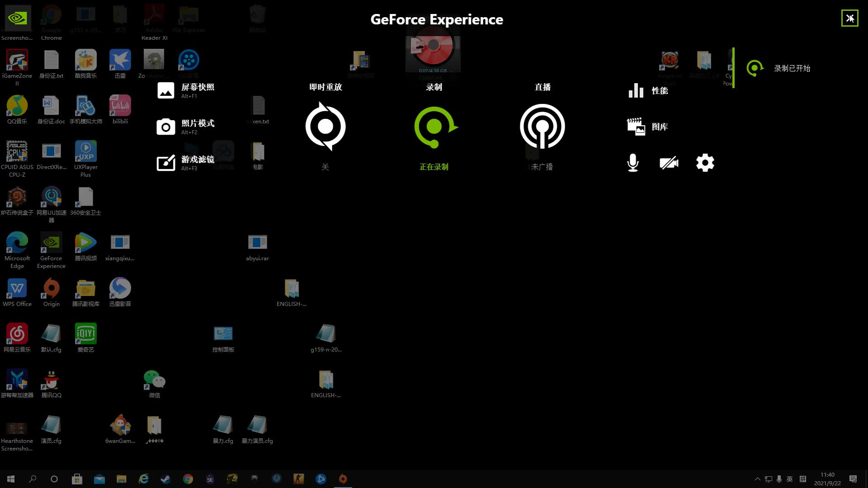Select Microsoft Edge desktop icon

[x=17, y=250]
